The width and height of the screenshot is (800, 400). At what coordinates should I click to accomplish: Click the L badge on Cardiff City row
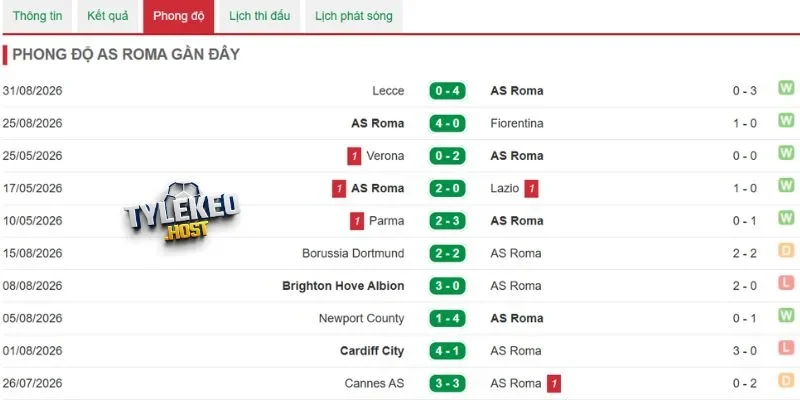point(786,348)
